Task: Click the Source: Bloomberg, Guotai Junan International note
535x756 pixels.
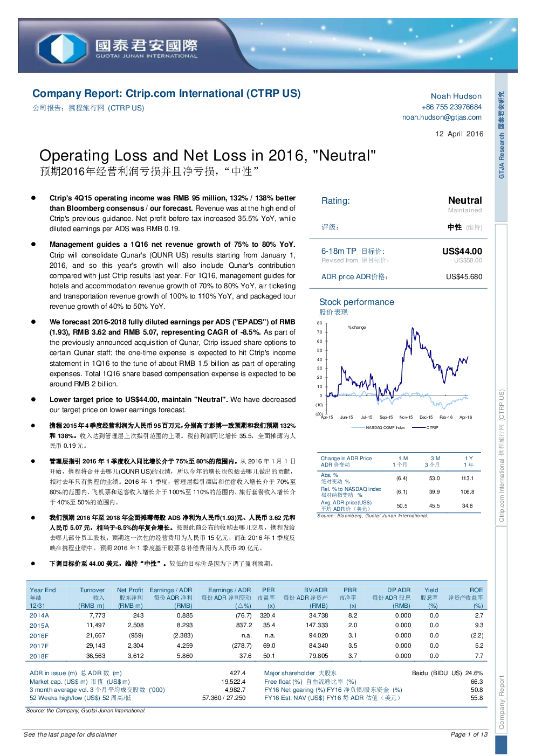Action: [373, 516]
